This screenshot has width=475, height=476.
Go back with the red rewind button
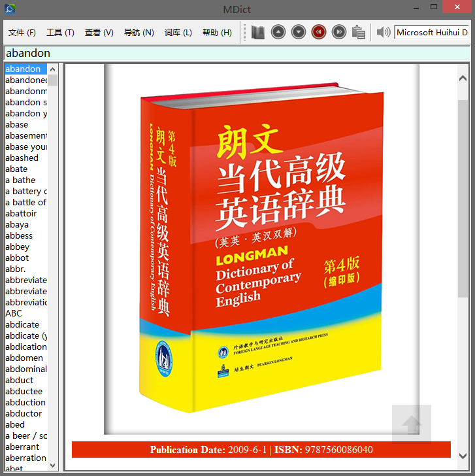[x=318, y=32]
